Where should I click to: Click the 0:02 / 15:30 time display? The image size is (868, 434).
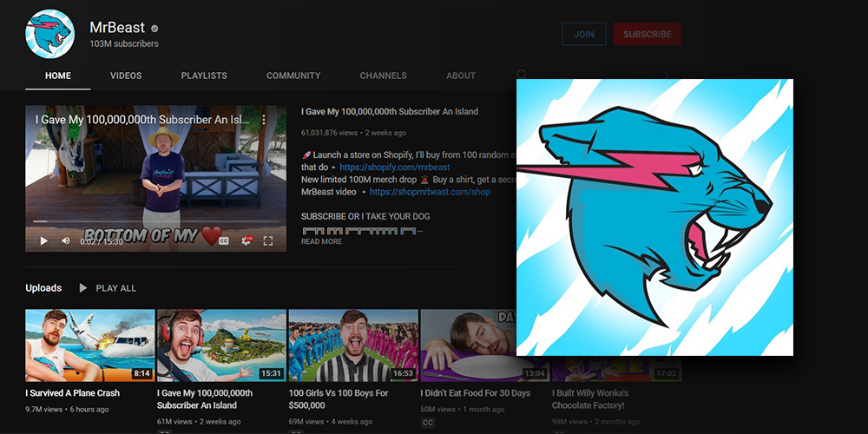(102, 241)
